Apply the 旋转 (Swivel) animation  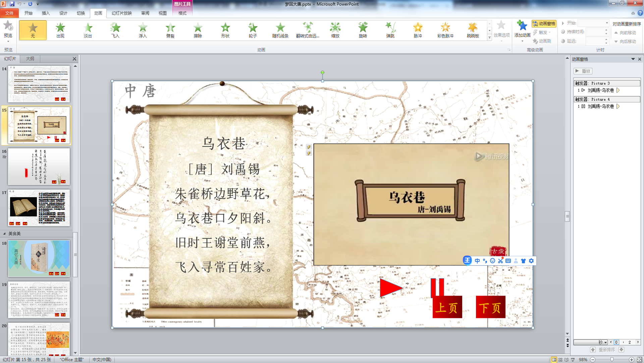tap(363, 30)
